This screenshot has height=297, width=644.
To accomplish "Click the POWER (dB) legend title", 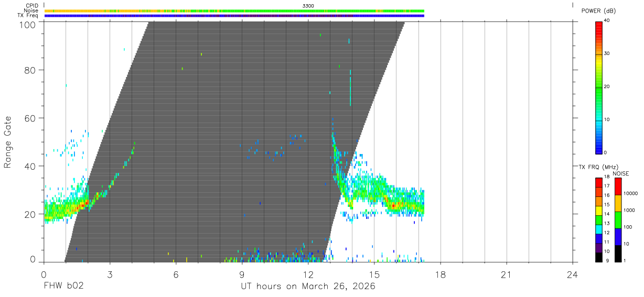I will point(597,11).
